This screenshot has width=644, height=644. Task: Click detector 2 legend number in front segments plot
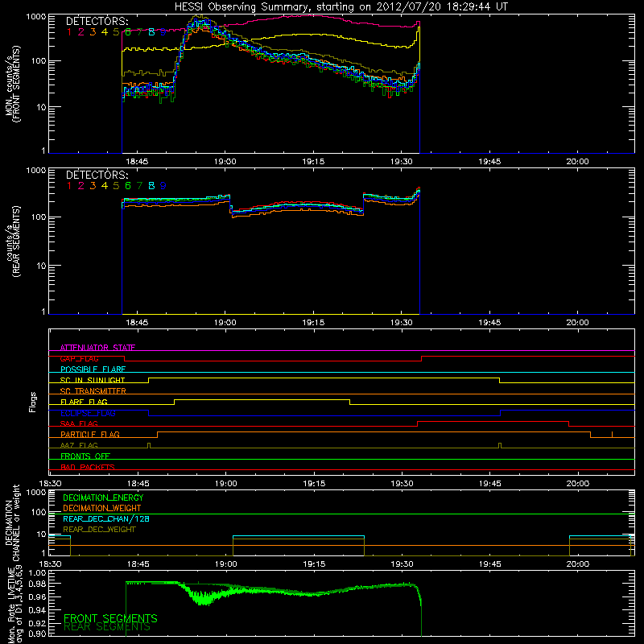pyautogui.click(x=81, y=32)
